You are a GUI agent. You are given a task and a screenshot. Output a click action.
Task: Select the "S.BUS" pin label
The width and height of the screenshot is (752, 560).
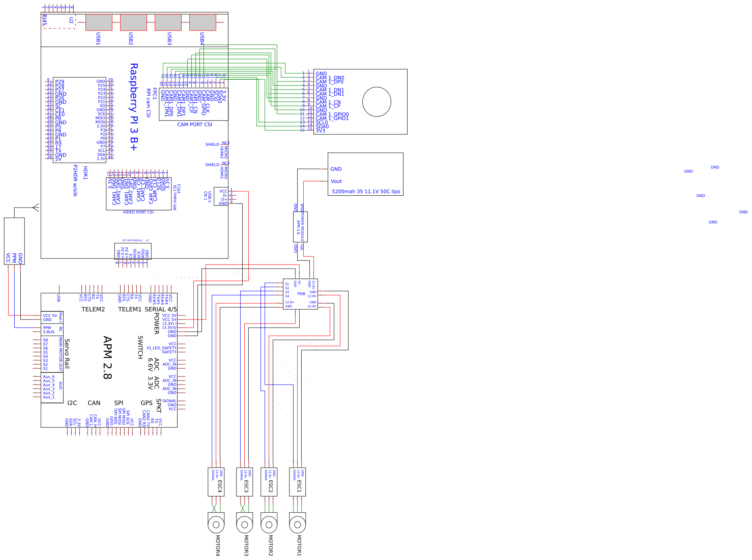(x=49, y=332)
